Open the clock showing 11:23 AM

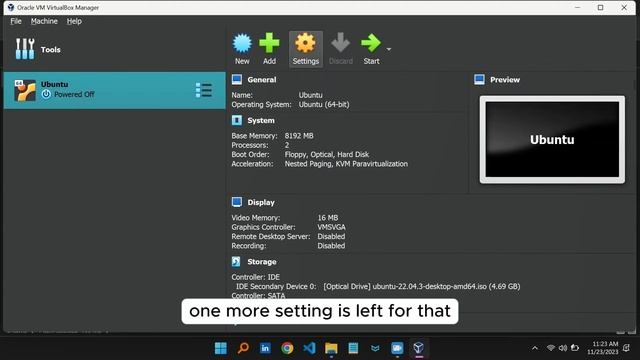603,348
